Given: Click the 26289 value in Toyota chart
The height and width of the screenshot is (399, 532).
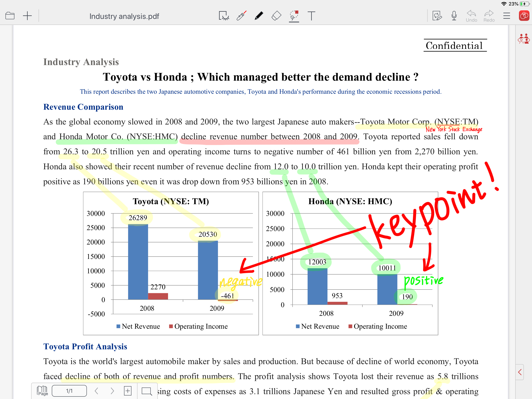Looking at the screenshot, I should pos(138,218).
